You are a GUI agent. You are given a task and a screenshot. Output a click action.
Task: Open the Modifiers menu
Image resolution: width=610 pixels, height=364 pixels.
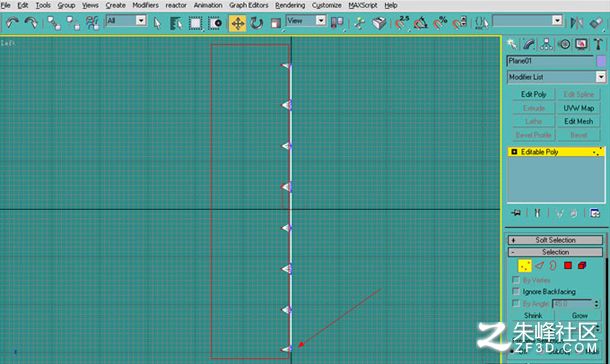[145, 5]
